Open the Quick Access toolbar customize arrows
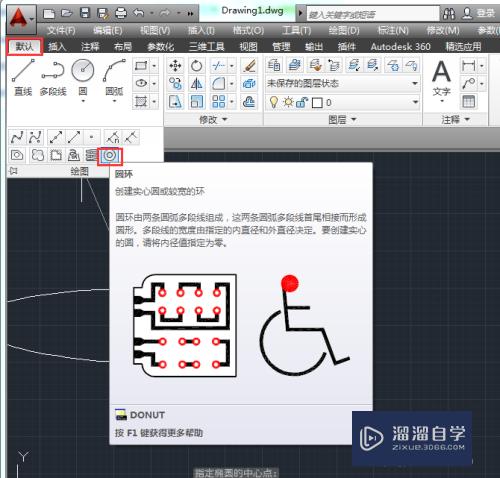 pyautogui.click(x=190, y=14)
